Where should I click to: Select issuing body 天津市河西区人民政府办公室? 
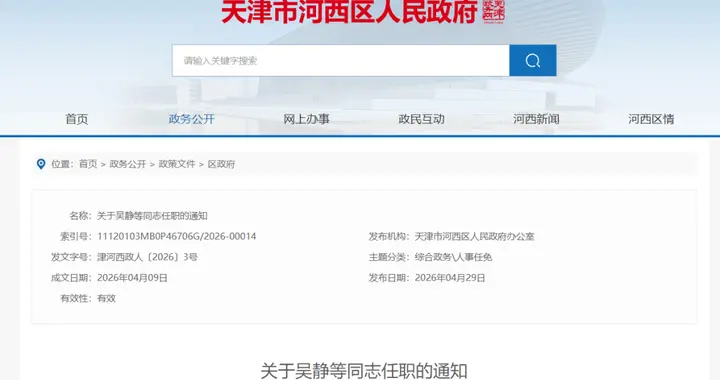click(474, 236)
